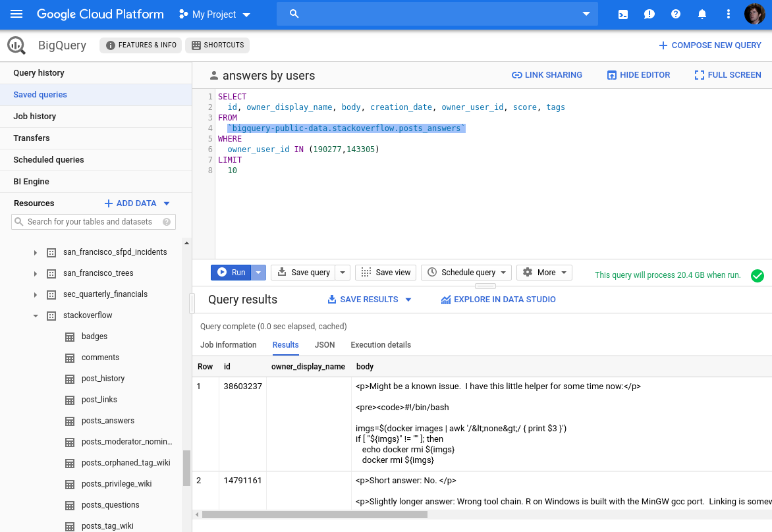
Task: Enter full screen editor mode
Action: pyautogui.click(x=728, y=75)
